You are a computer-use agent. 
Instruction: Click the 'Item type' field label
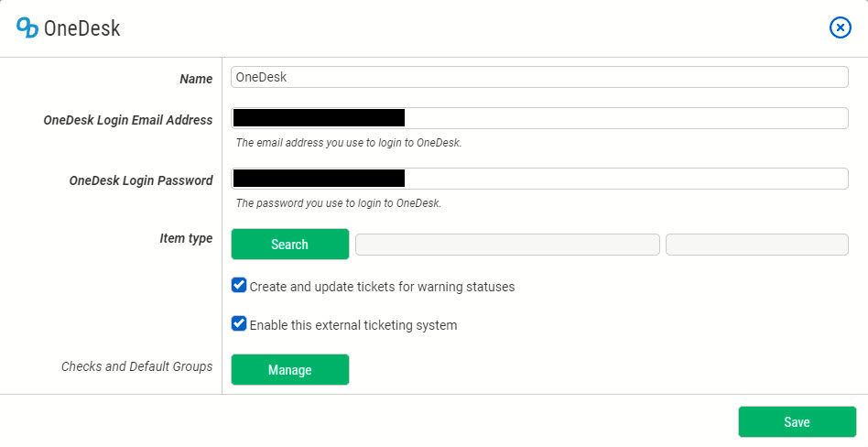pyautogui.click(x=186, y=238)
